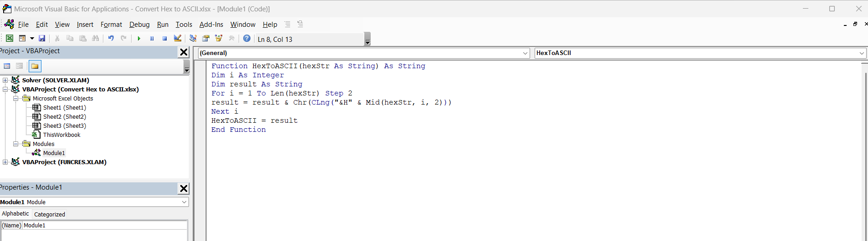Open the View menu
Viewport: 868px width, 241px height.
[x=62, y=25]
